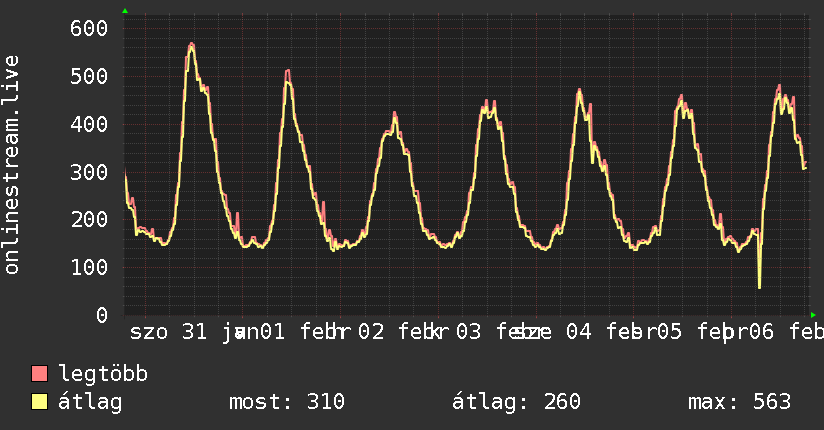Click the 'max: 563' statistic
Image resolution: width=824 pixels, height=430 pixels.
[x=739, y=402]
